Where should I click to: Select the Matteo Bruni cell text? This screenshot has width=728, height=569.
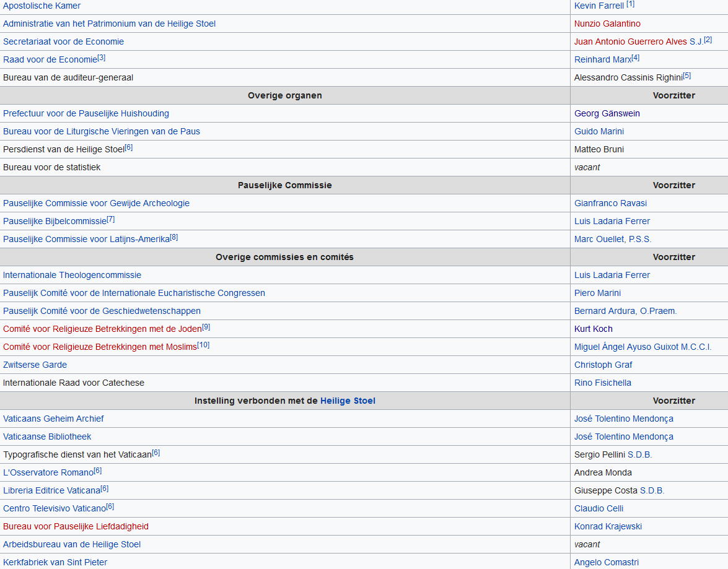pyautogui.click(x=599, y=149)
